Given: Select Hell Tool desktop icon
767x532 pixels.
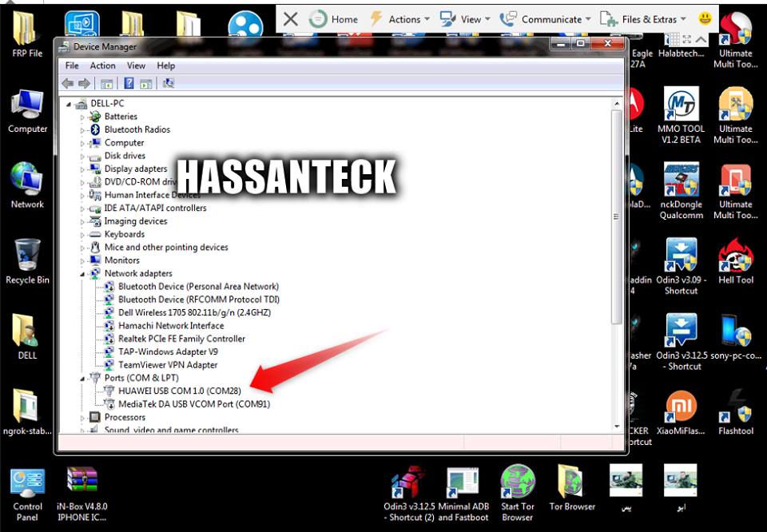Looking at the screenshot, I should coord(736,261).
